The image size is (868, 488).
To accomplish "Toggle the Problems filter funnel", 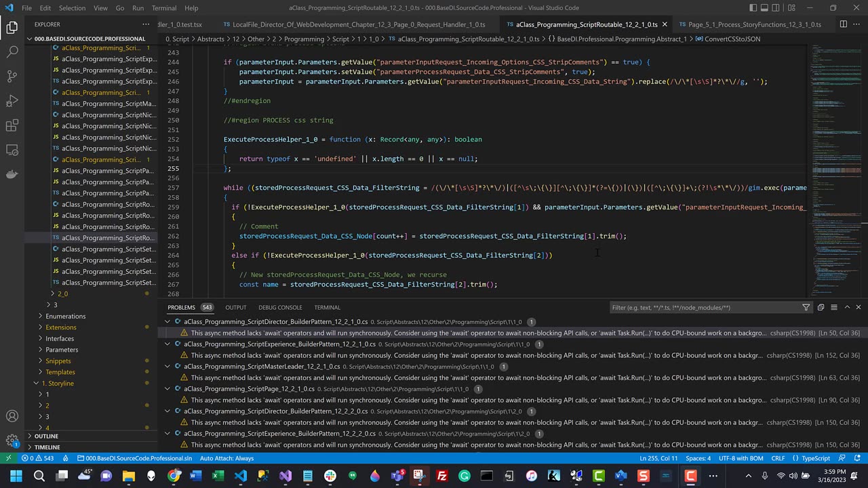I will coord(806,307).
